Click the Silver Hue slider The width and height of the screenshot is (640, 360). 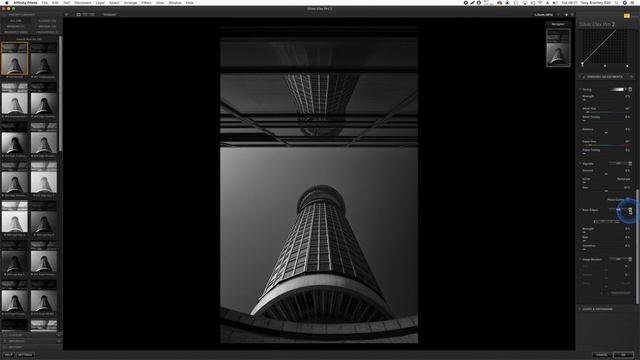coord(606,112)
